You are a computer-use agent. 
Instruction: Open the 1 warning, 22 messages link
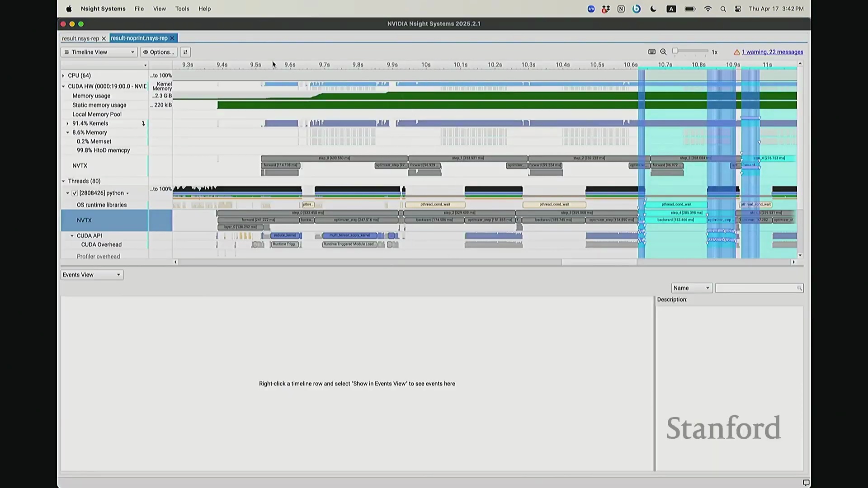point(772,52)
